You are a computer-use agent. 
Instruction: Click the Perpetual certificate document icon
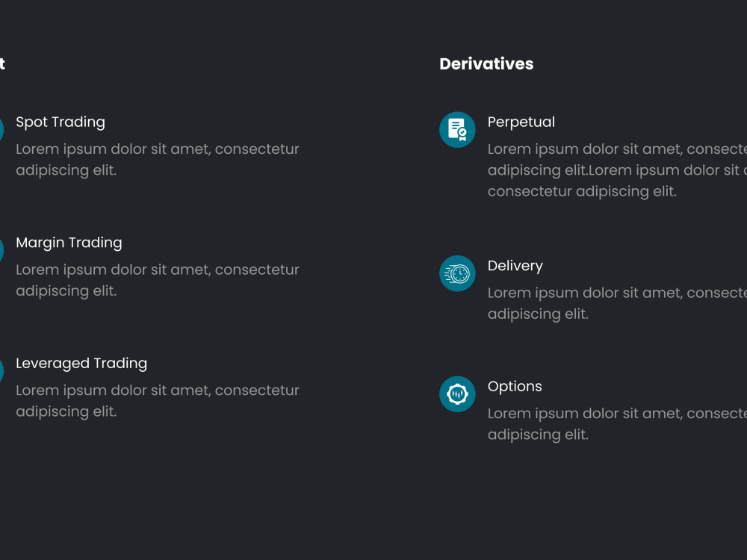(457, 129)
